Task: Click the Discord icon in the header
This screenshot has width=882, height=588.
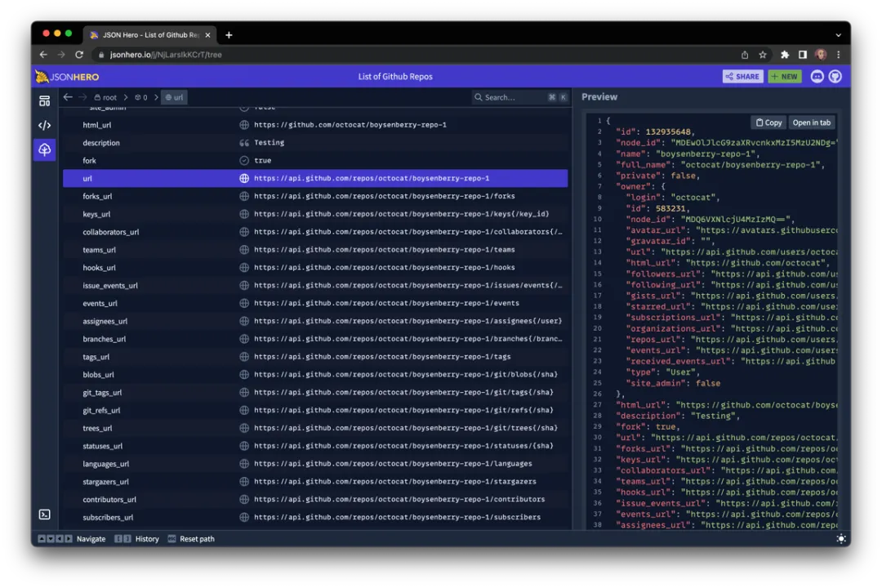Action: (x=817, y=76)
